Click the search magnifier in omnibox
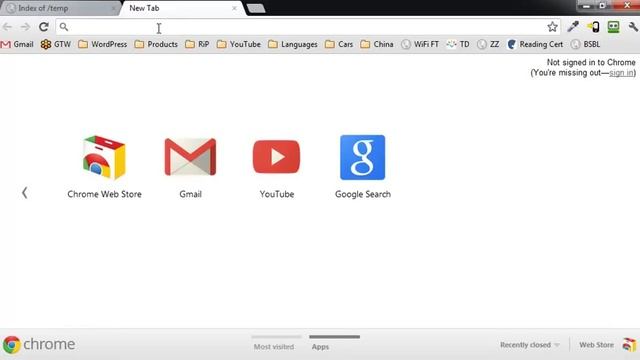Viewport: 640px width, 360px height. tap(64, 27)
